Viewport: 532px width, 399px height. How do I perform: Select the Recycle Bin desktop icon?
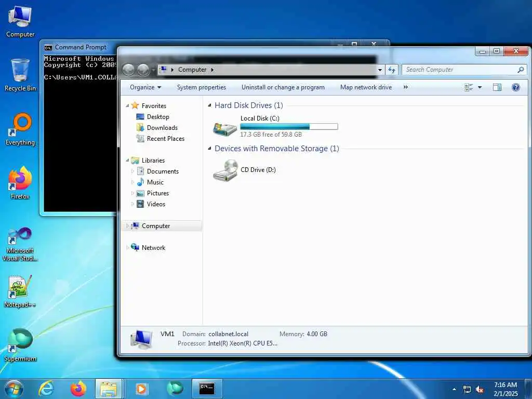point(20,75)
